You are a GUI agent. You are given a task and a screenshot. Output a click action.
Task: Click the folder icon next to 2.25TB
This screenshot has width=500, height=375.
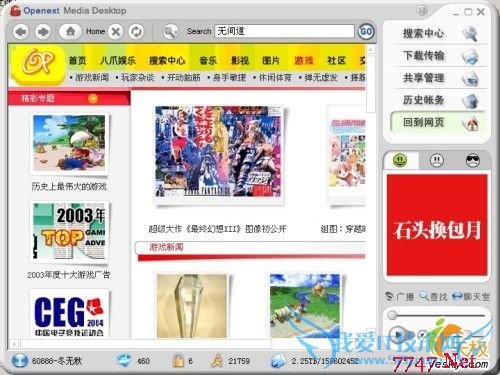pyautogui.click(x=277, y=361)
